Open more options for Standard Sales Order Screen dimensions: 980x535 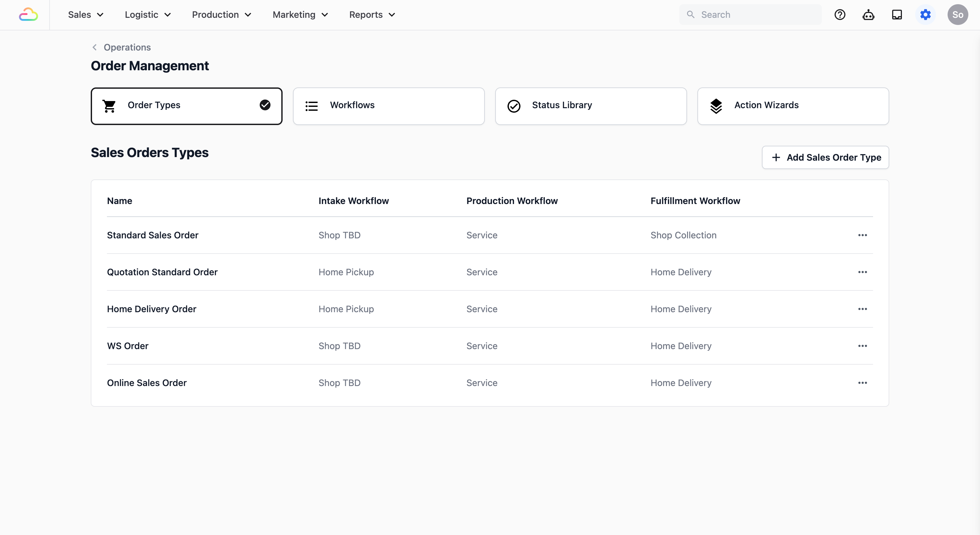click(862, 235)
